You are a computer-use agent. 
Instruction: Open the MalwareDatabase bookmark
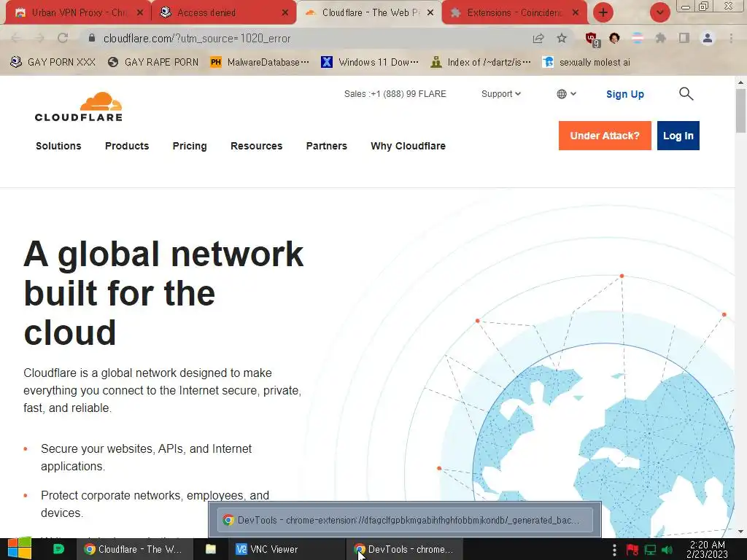coord(260,63)
